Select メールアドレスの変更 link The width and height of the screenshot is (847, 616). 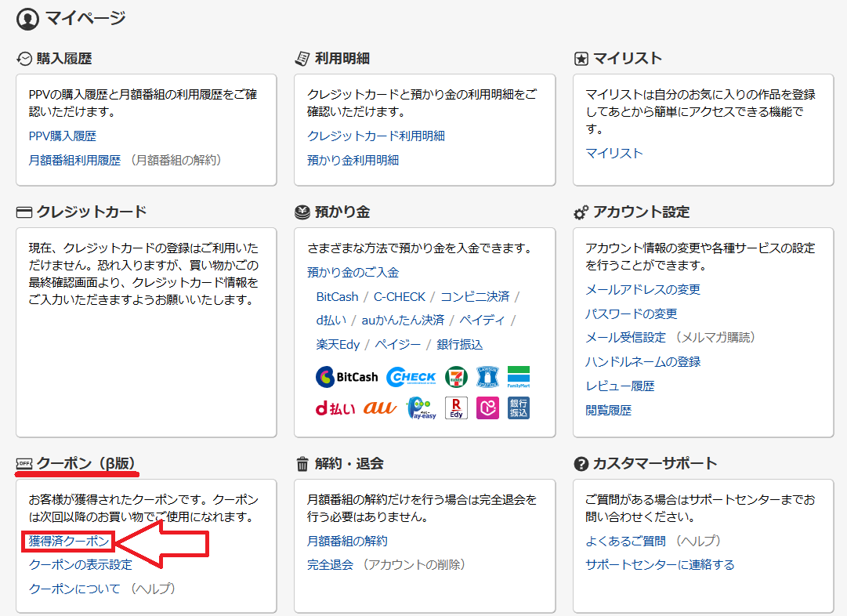pyautogui.click(x=643, y=289)
